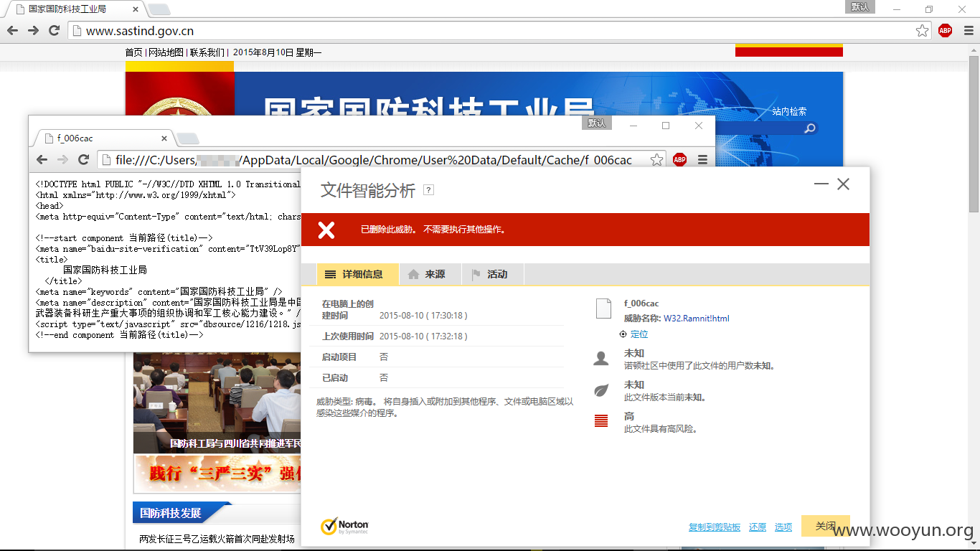Open the 国防科技发展 section heading
The height and width of the screenshot is (551, 980).
coord(171,513)
